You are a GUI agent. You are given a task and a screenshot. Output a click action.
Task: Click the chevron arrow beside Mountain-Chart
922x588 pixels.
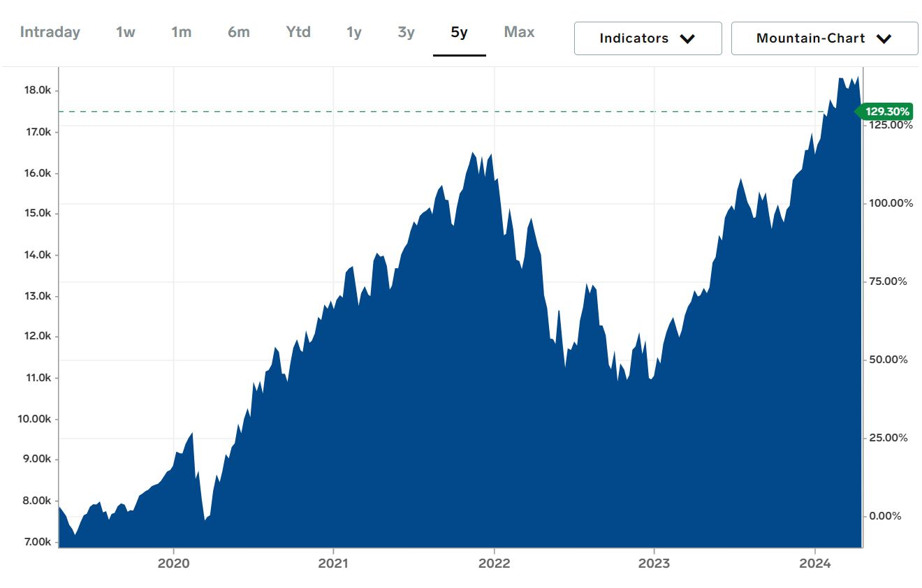pyautogui.click(x=884, y=39)
